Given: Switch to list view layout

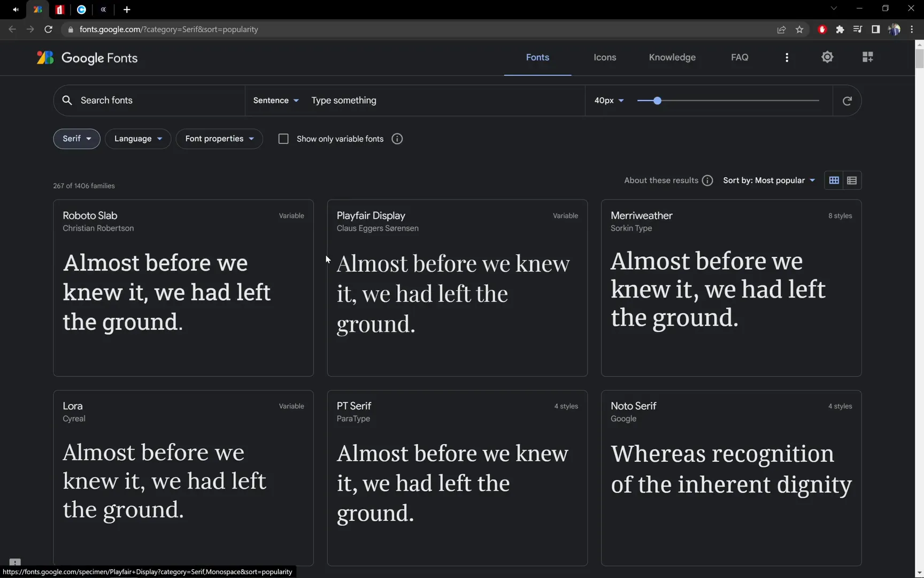Looking at the screenshot, I should point(852,180).
